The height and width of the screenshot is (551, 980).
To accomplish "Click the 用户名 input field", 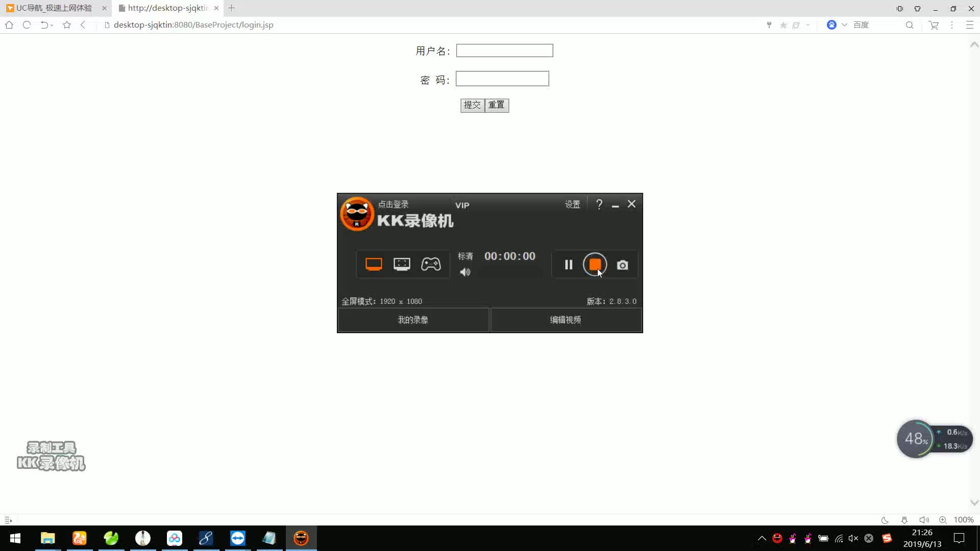I will (504, 51).
